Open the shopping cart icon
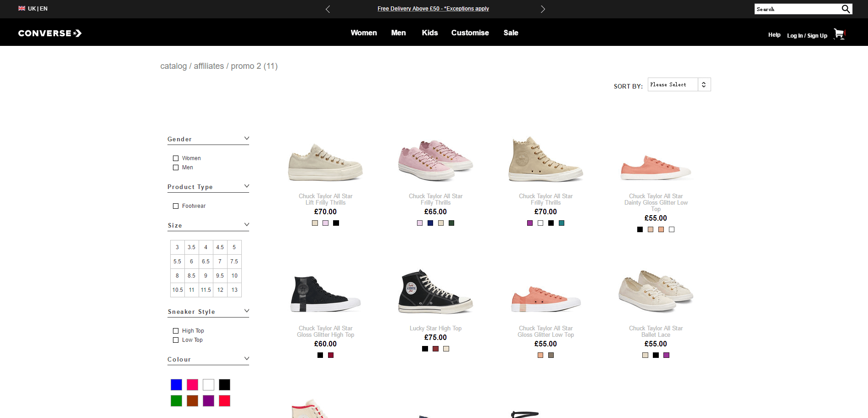This screenshot has width=868, height=418. tap(840, 34)
